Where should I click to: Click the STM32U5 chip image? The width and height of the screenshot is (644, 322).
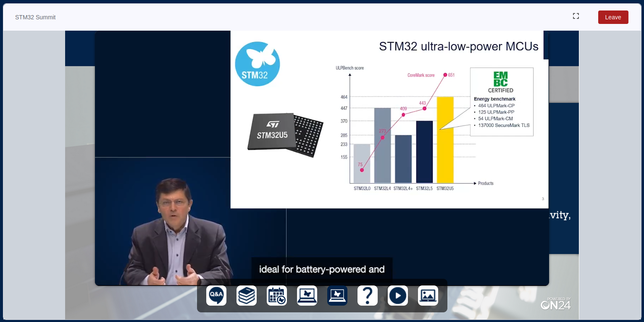click(x=285, y=135)
